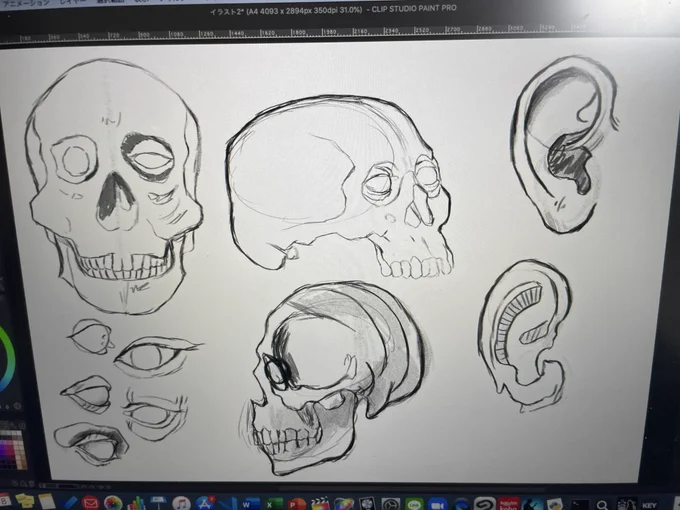
Task: Open the Calendar app in the dock
Action: click(x=4, y=500)
